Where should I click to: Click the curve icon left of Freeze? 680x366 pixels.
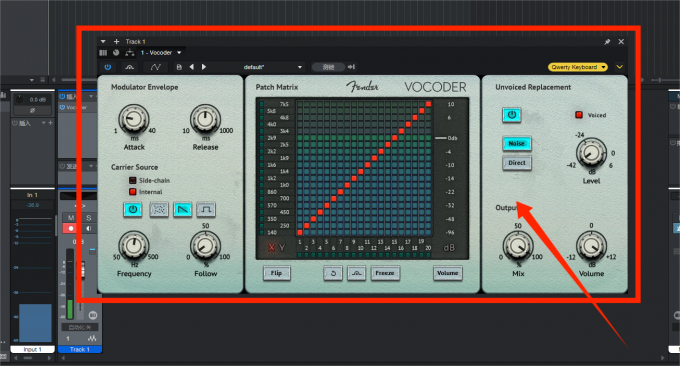click(x=356, y=273)
